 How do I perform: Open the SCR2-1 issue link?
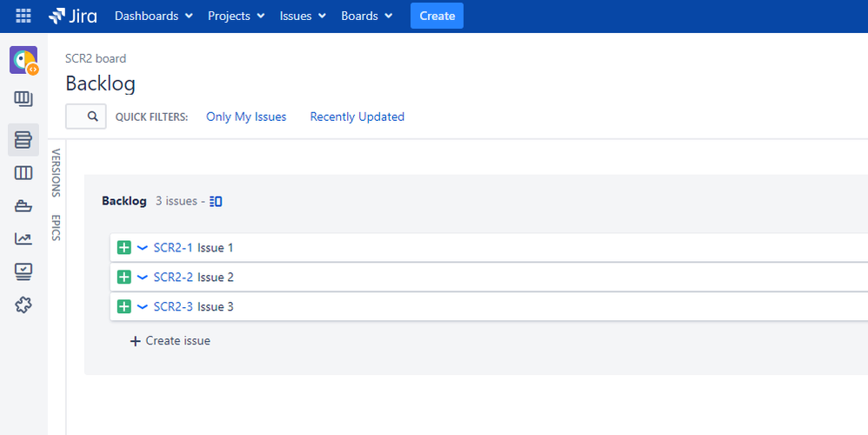pyautogui.click(x=173, y=247)
